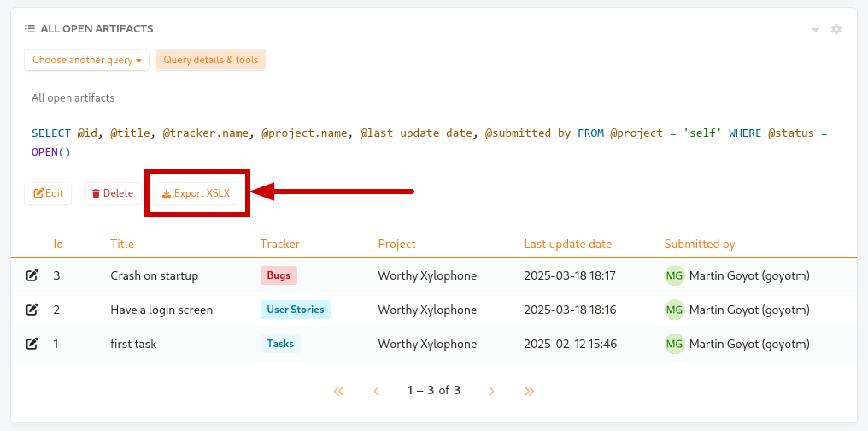Delete the current query
This screenshot has width=868, height=431.
(x=113, y=193)
